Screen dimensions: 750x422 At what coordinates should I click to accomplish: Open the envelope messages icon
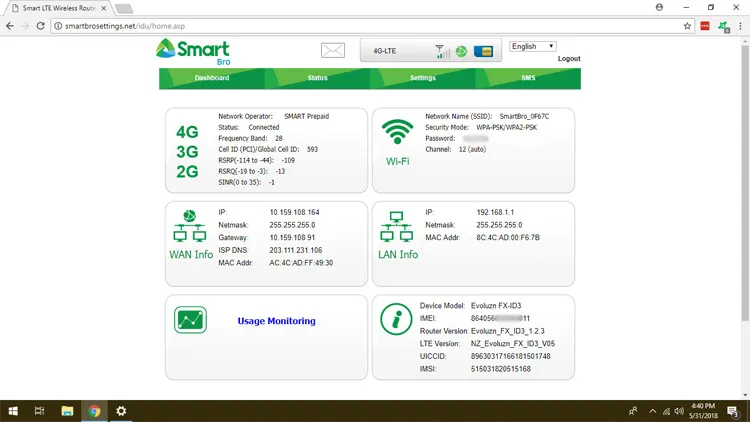click(x=332, y=50)
